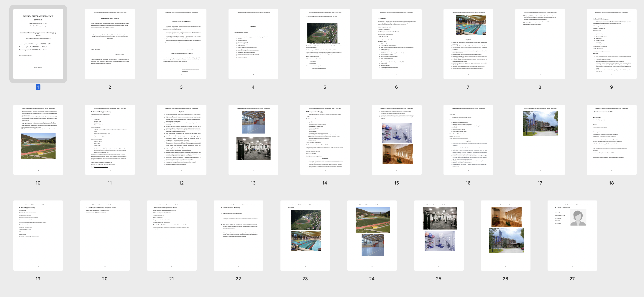Select page 17 showing the hotel building
Viewport: 644px width, 297px height.
pyautogui.click(x=540, y=140)
